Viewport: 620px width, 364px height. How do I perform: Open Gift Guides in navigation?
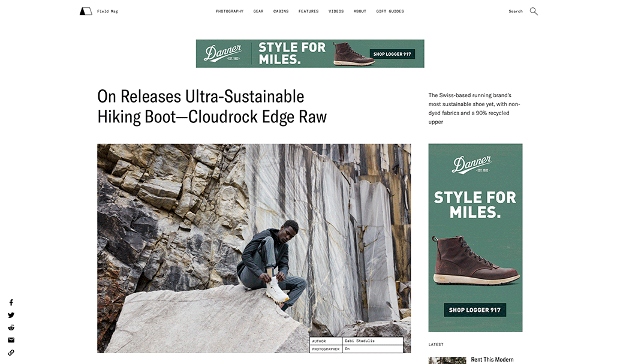tap(390, 11)
